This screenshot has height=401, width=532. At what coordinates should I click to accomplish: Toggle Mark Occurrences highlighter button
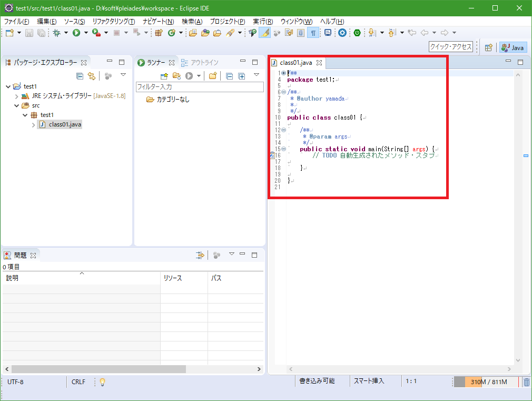(265, 33)
